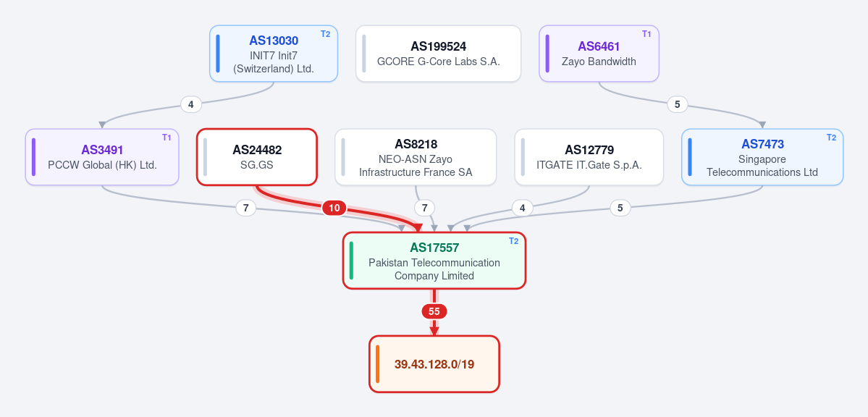868x417 pixels.
Task: Click the 39.43.128.0/19 prefix node
Action: 434,364
